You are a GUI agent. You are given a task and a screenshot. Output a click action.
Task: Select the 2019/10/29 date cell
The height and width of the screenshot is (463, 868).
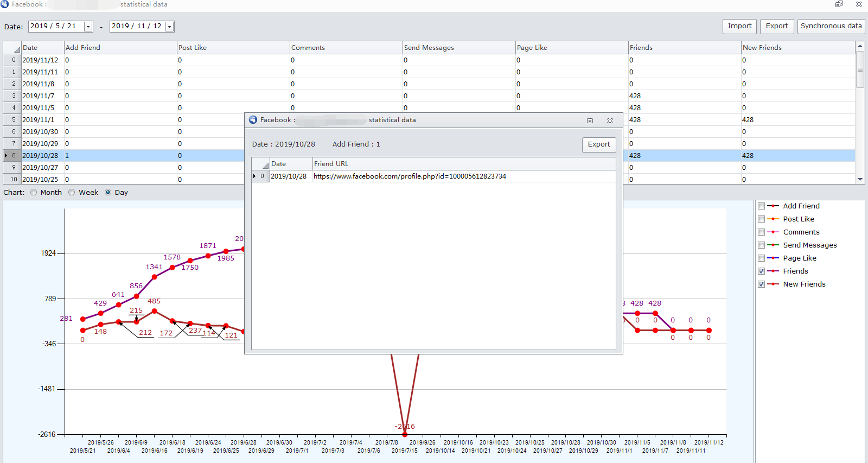tap(42, 144)
